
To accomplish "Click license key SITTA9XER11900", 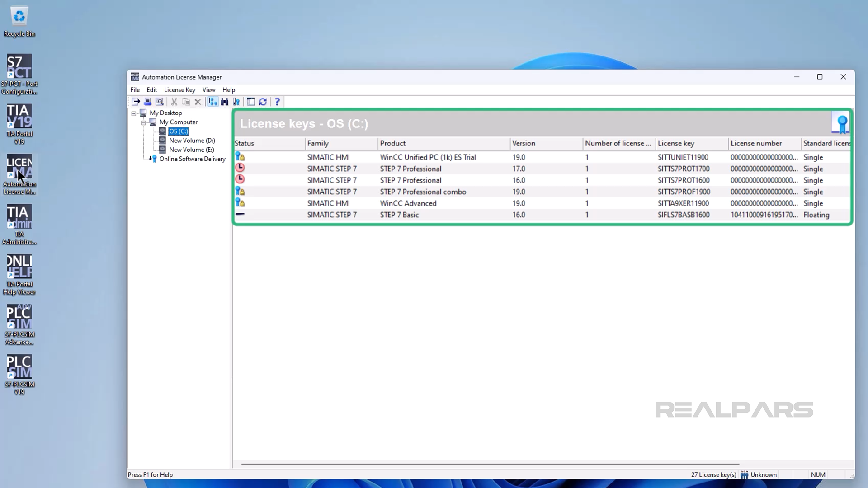I will (683, 203).
